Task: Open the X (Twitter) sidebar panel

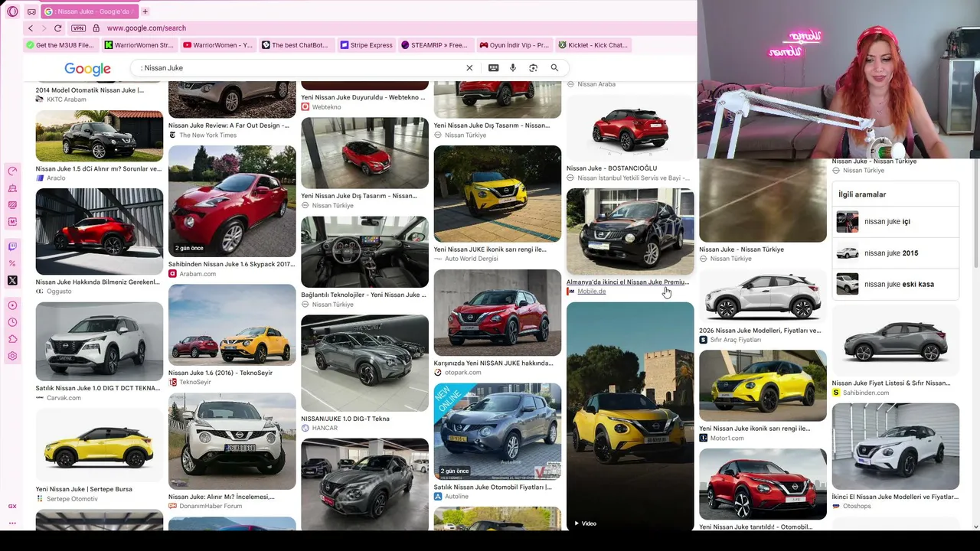Action: (x=12, y=281)
